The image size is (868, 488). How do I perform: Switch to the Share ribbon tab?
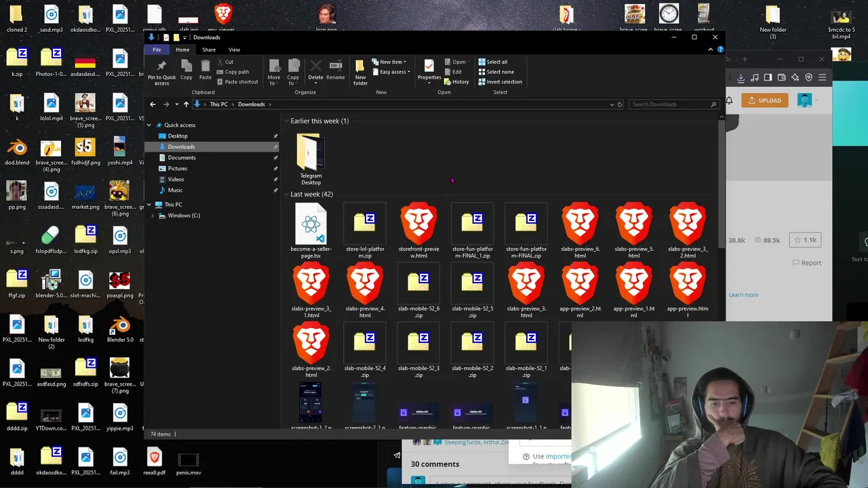pos(209,49)
